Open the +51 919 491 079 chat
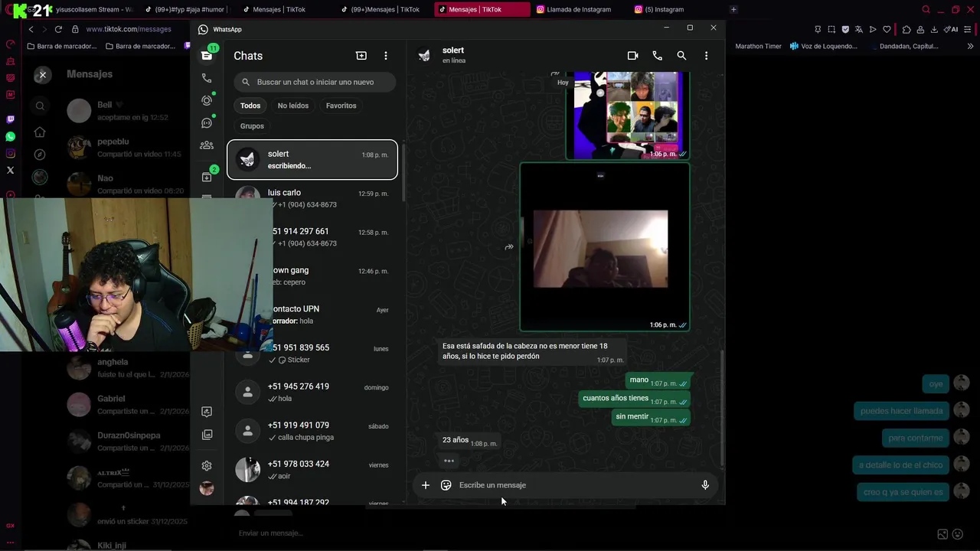This screenshot has width=980, height=551. point(312,431)
